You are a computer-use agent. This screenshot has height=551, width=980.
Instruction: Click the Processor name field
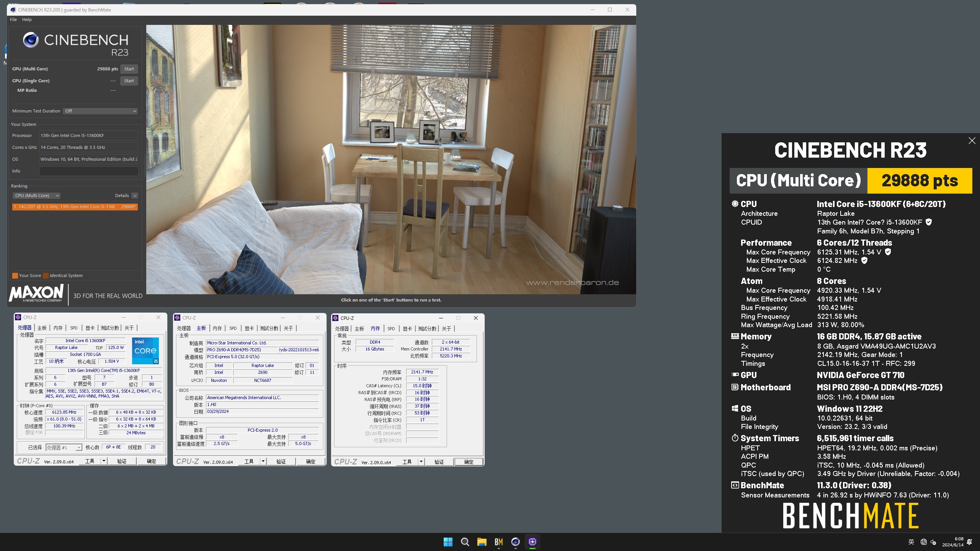[x=89, y=135]
